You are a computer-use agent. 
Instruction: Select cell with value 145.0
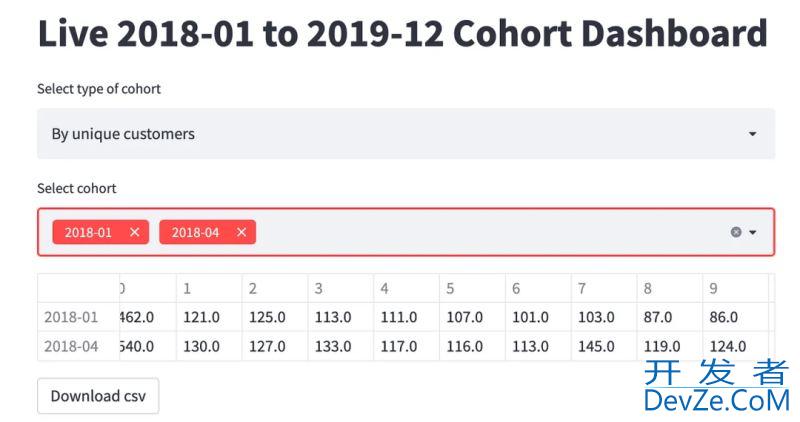click(x=604, y=346)
